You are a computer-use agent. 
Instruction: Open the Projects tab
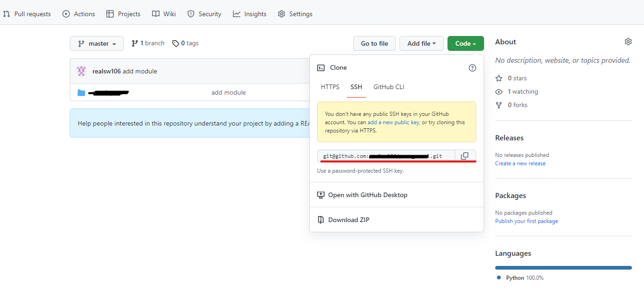(x=123, y=14)
